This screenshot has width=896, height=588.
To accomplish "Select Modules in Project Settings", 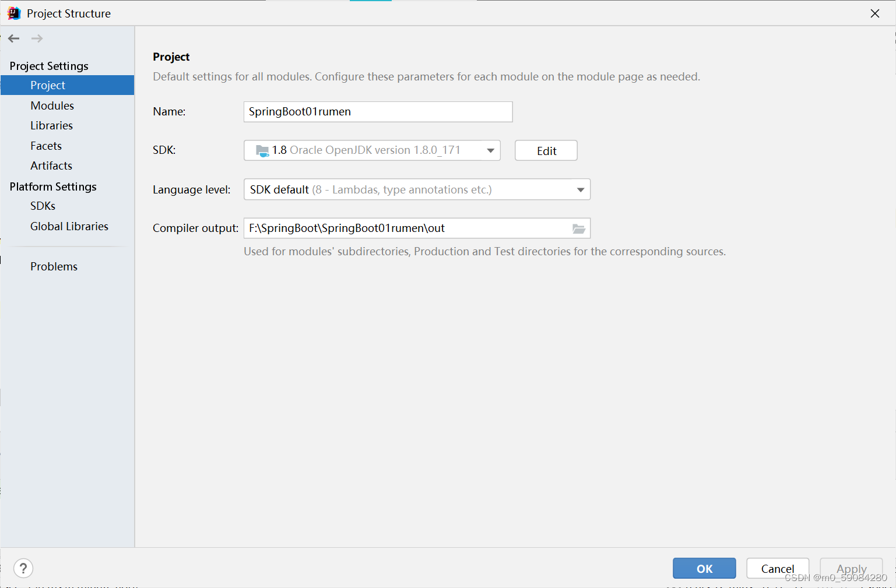I will (52, 105).
